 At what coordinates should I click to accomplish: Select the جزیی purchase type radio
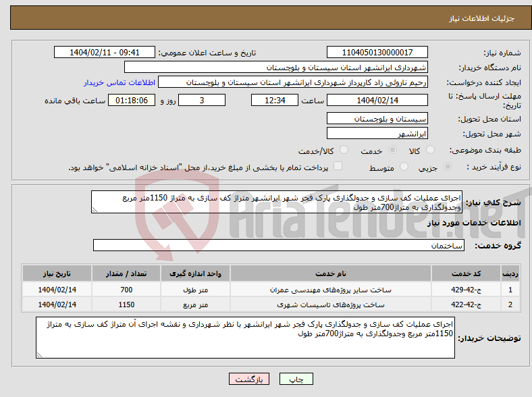click(x=448, y=167)
